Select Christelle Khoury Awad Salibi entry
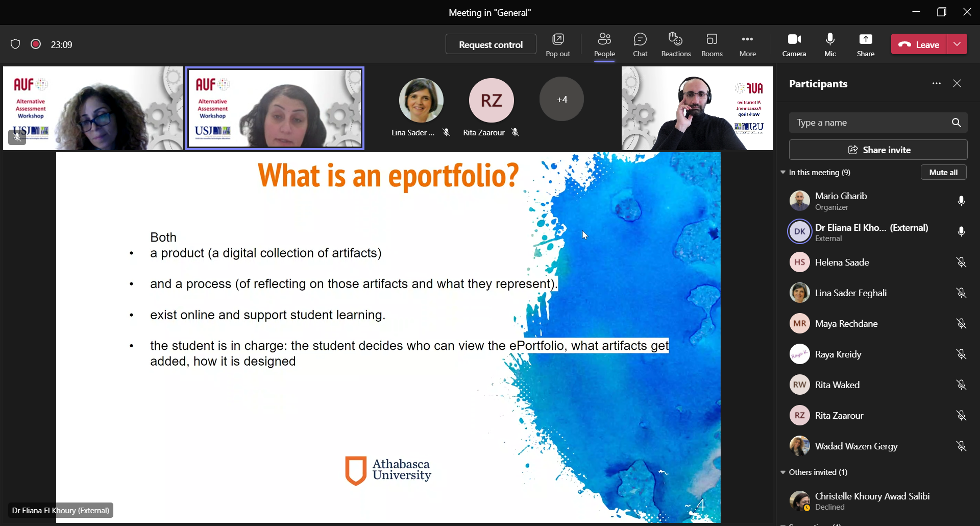The image size is (980, 526). pos(878,501)
